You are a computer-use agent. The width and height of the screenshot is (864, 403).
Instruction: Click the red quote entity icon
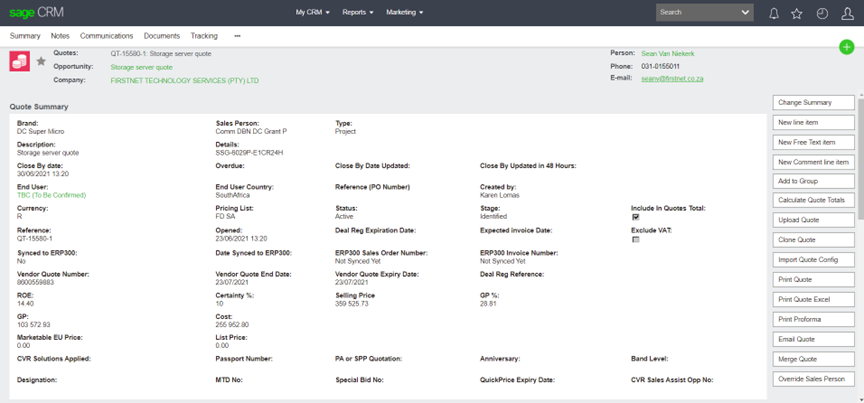[x=19, y=62]
